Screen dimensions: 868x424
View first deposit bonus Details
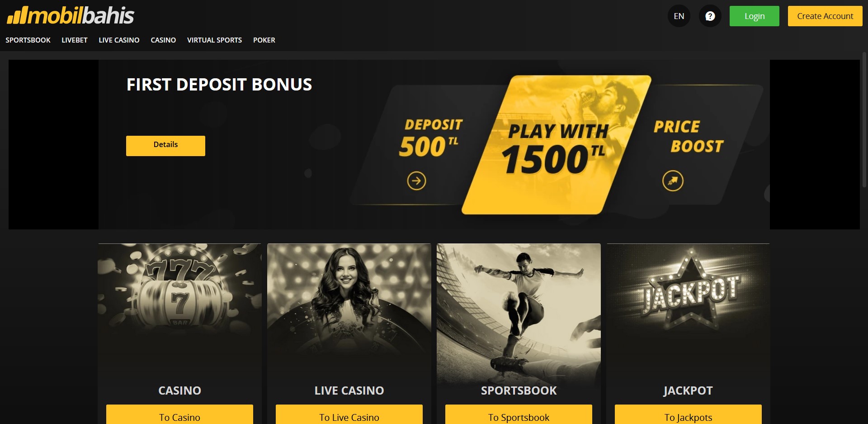(165, 146)
